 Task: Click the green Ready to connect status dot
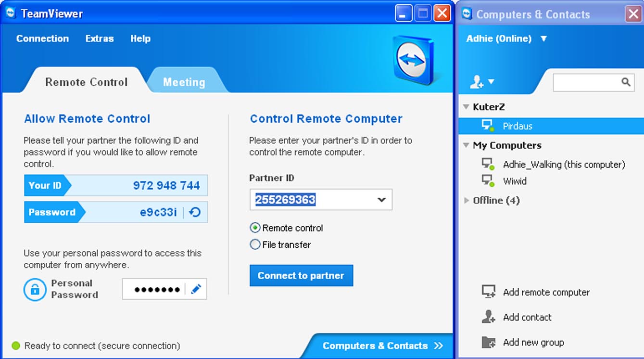click(x=16, y=346)
